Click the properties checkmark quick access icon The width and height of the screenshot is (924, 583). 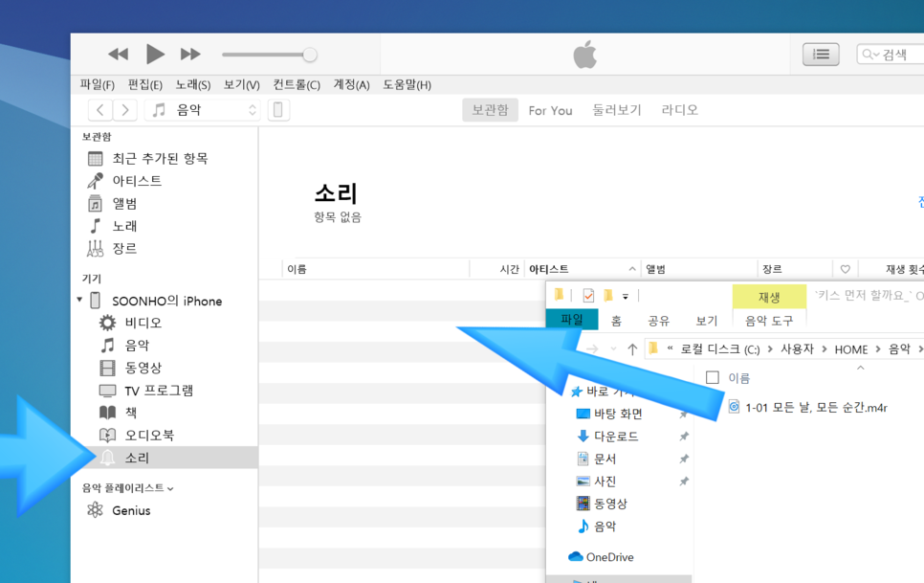click(x=588, y=296)
